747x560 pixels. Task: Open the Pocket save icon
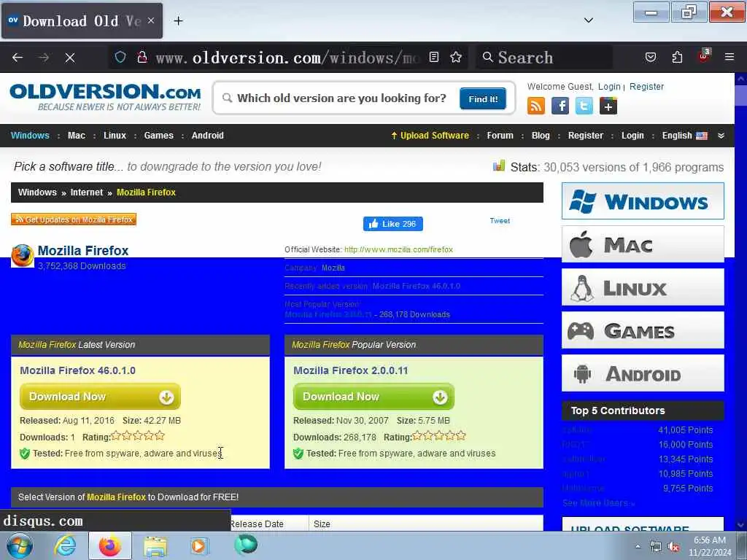(x=650, y=58)
